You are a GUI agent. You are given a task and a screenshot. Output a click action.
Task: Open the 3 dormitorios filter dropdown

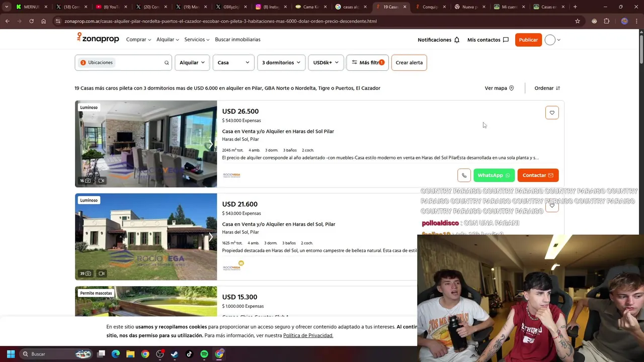281,63
